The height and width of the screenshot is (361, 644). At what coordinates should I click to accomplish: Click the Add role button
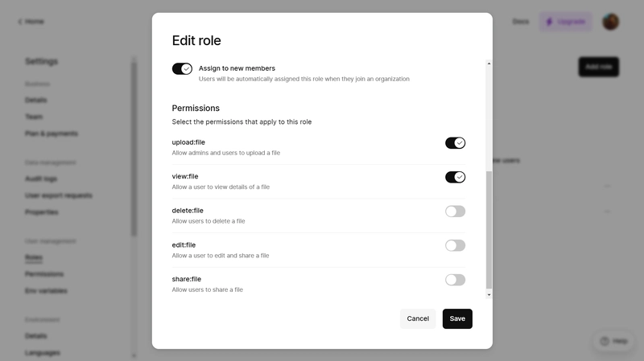(598, 67)
